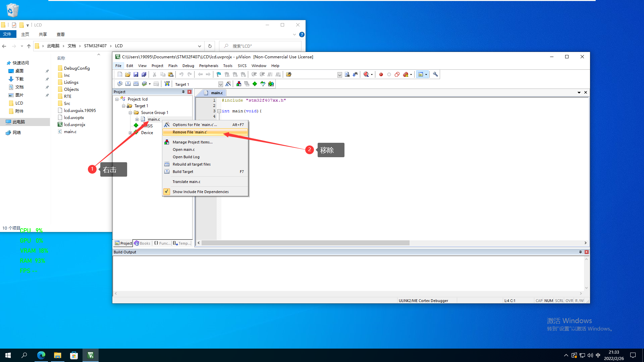Expand the Device tree node
This screenshot has width=644, height=362.
click(x=130, y=133)
